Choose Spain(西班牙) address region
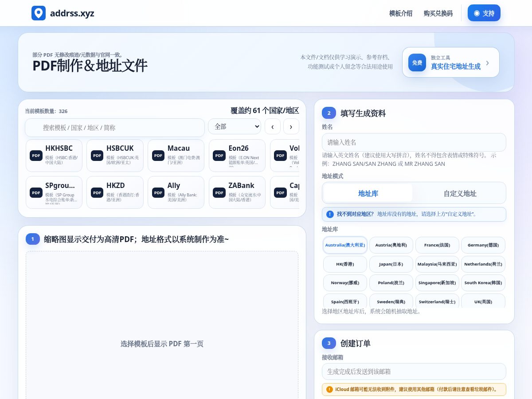 [345, 301]
